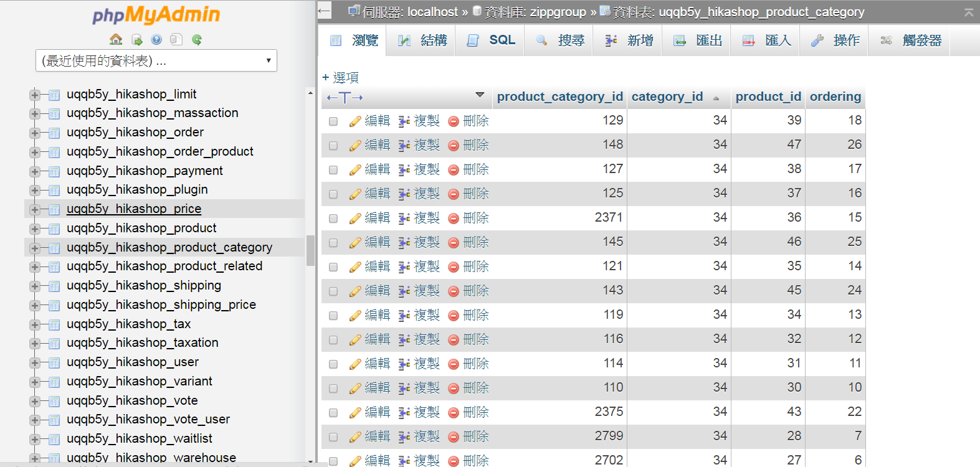Click copy icon for row 110
This screenshot has height=467, width=980.
tap(404, 389)
